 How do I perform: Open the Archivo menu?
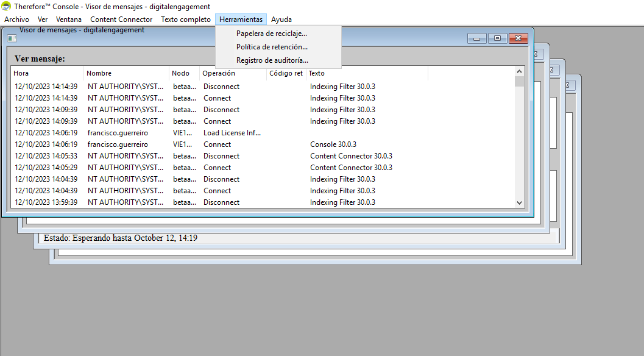pyautogui.click(x=17, y=20)
